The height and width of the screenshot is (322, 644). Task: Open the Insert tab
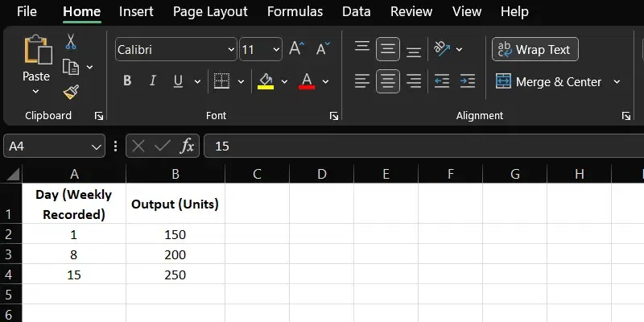pos(136,12)
